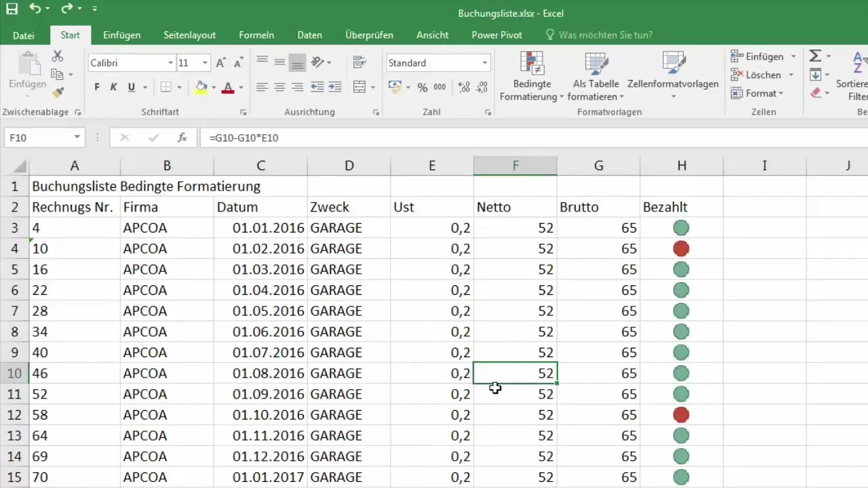Toggle bold formatting (F)
The width and height of the screenshot is (868, 488).
coord(97,87)
